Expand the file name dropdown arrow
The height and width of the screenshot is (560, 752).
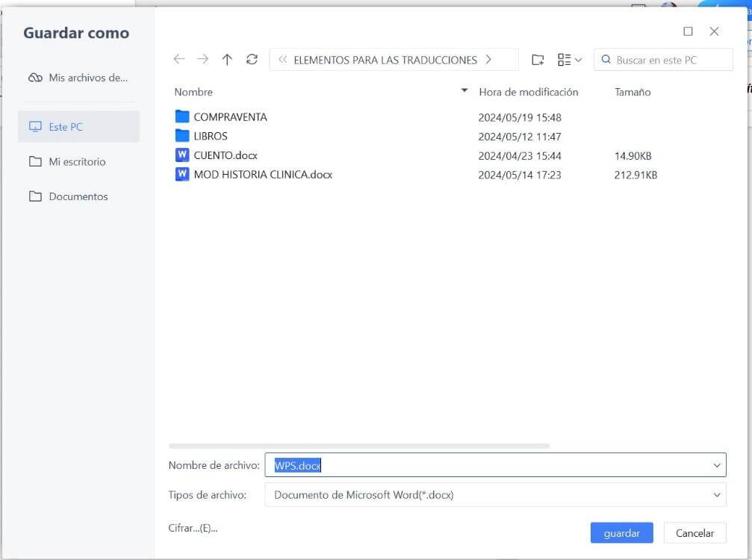718,465
